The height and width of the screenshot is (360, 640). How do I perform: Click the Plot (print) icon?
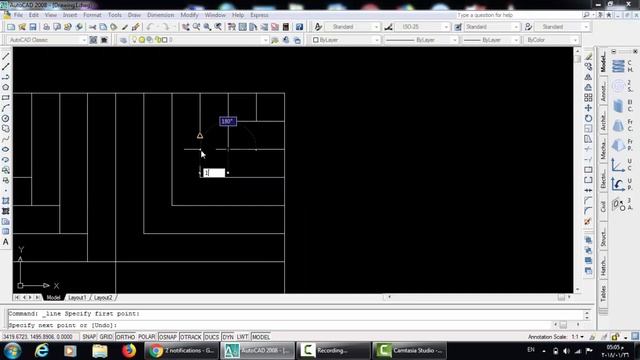tap(46, 27)
